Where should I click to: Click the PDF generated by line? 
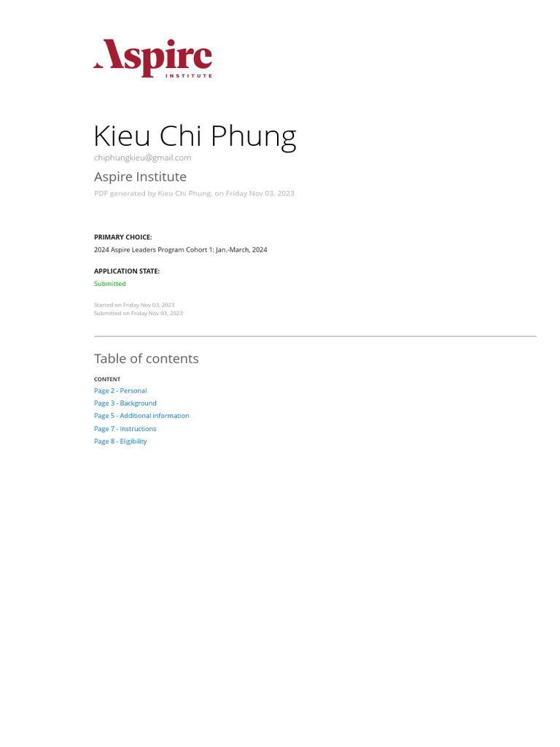coord(194,193)
